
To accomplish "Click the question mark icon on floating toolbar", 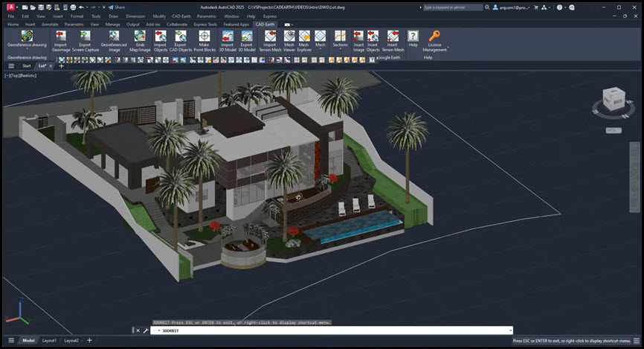I will 372,60.
